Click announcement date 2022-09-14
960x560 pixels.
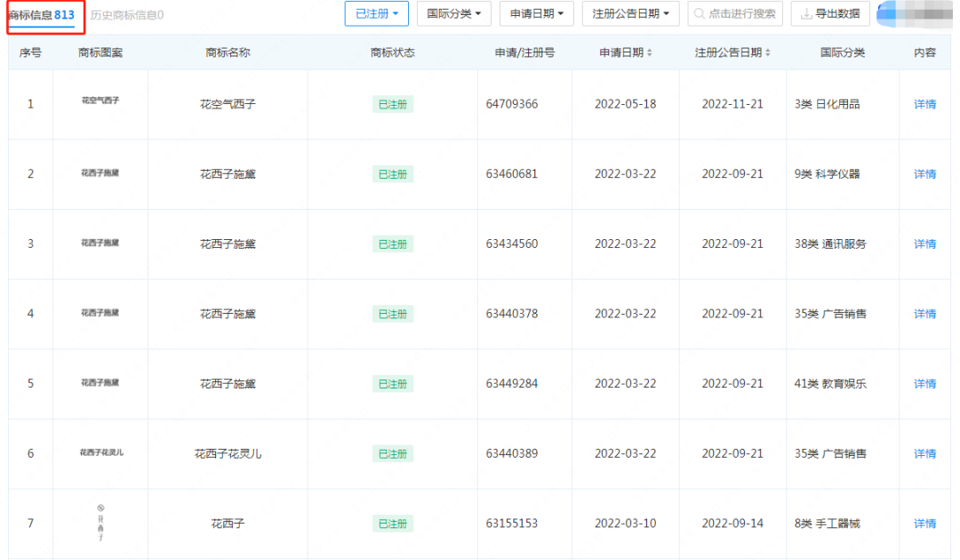click(732, 524)
